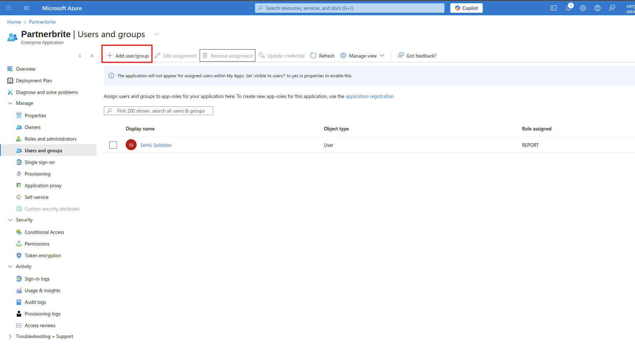Viewport: 635px width, 364px height.
Task: Open the Self-service page
Action: point(36,197)
